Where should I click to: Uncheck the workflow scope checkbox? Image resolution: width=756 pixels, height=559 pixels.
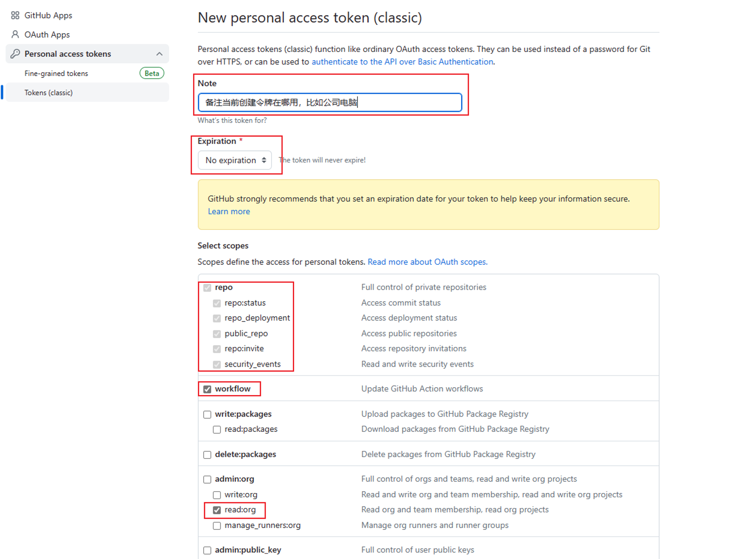(x=208, y=389)
